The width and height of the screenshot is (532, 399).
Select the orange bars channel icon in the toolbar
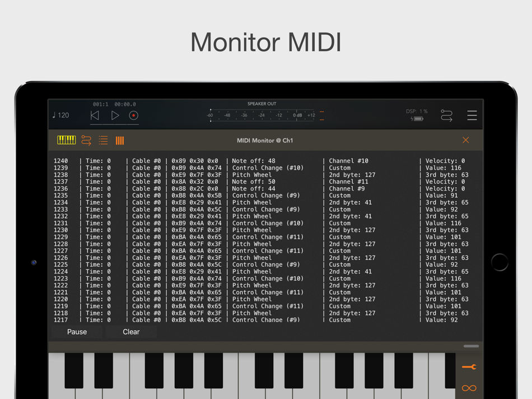click(119, 140)
